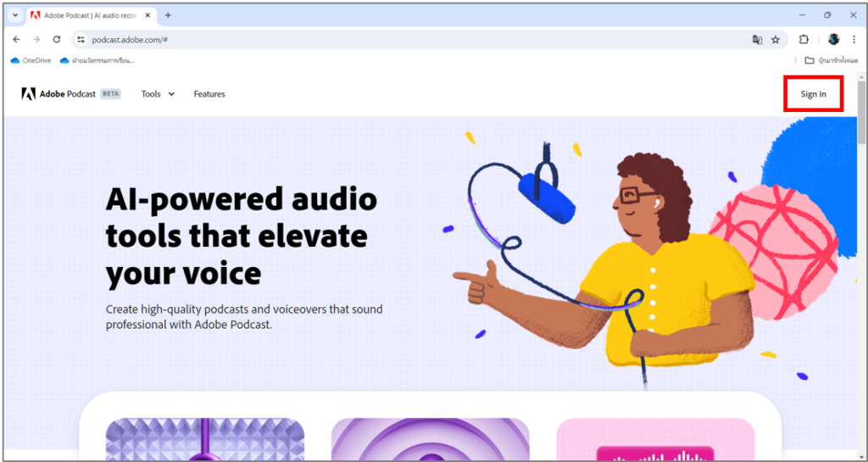This screenshot has height=462, width=868.
Task: Open the tab search chevron
Action: (15, 15)
